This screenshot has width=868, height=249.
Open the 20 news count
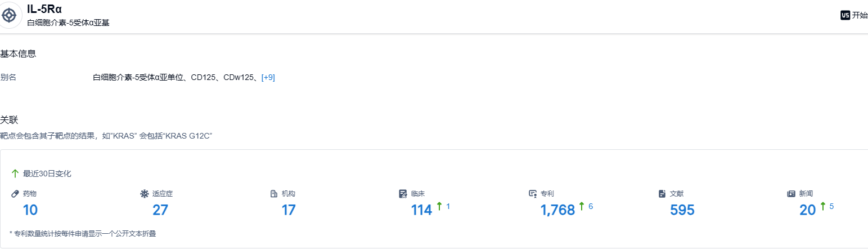(807, 210)
